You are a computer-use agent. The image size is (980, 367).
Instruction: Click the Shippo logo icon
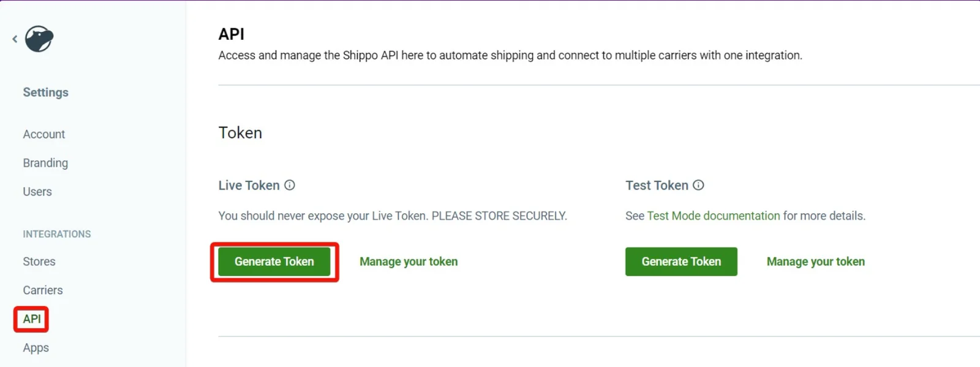(x=39, y=39)
